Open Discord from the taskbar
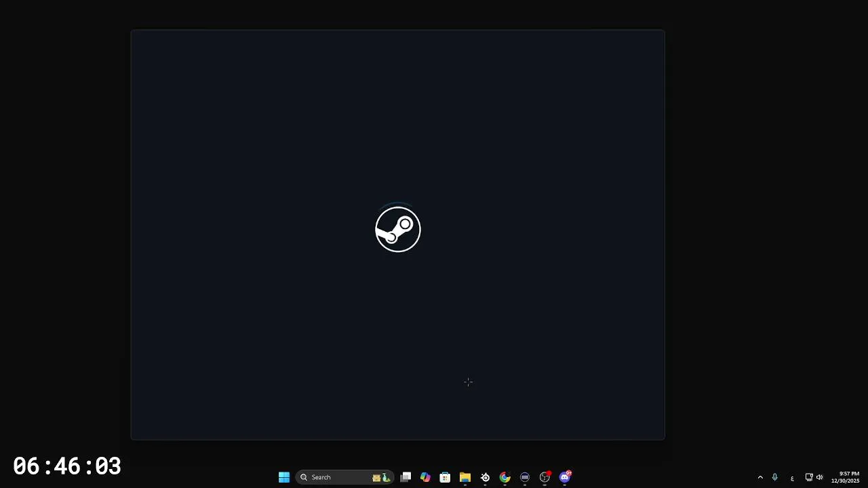 coord(565,477)
